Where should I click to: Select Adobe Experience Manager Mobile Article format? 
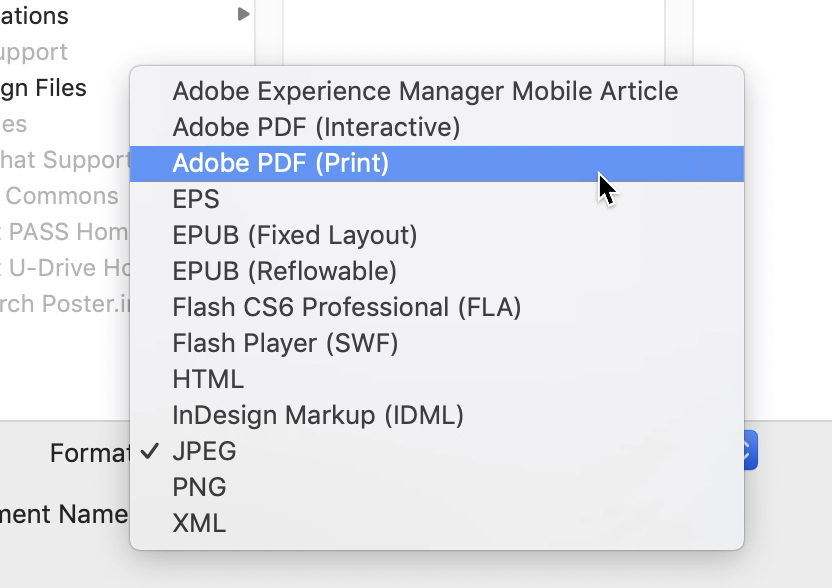click(x=437, y=91)
